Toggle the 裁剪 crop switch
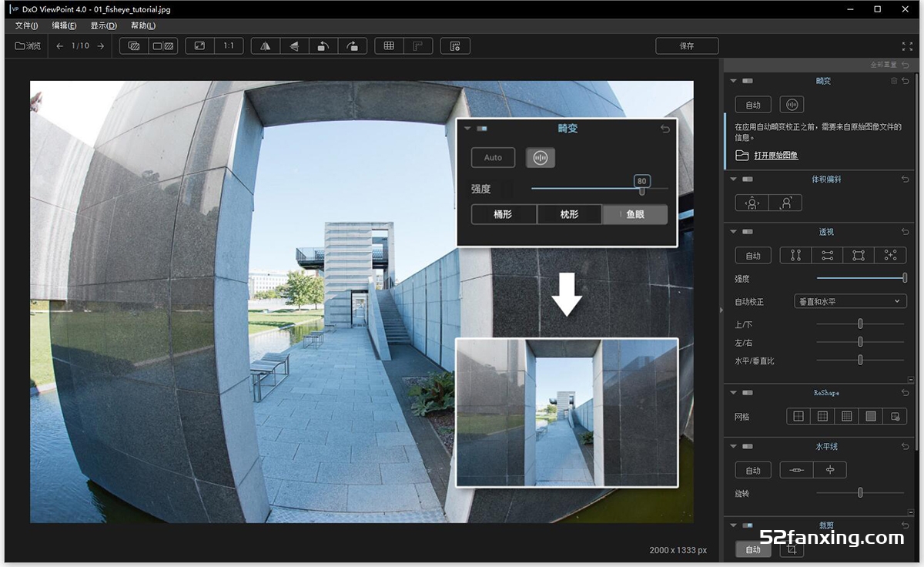924x567 pixels. coord(748,525)
